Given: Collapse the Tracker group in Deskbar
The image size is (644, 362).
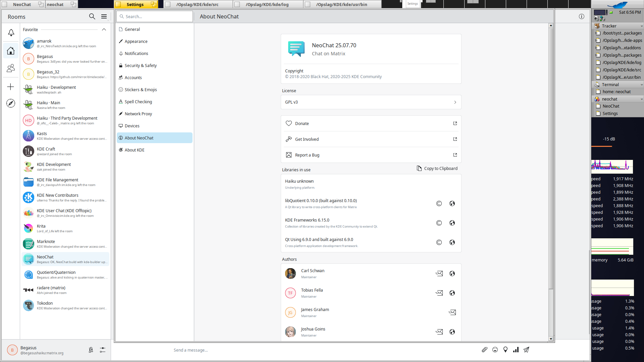Looking at the screenshot, I should click(x=641, y=26).
